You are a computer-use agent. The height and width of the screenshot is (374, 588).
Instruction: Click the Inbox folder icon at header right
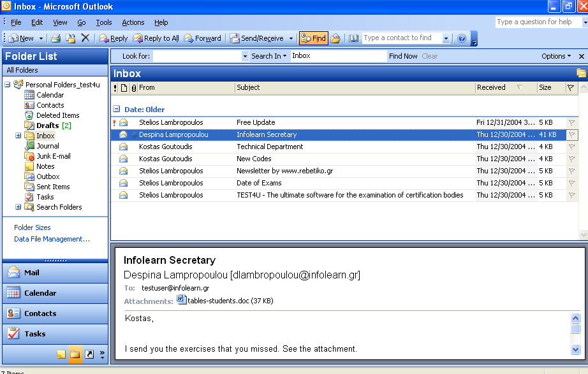(581, 73)
